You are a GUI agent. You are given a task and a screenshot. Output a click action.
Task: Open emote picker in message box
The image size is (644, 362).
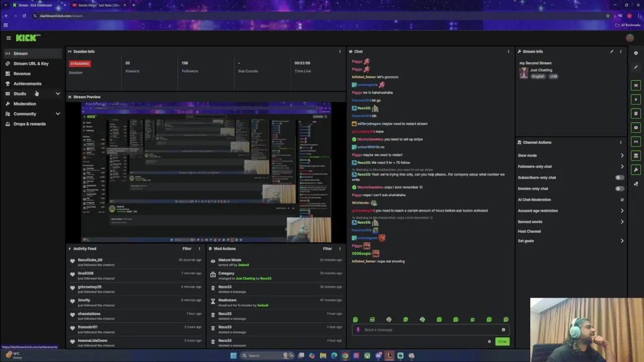click(x=503, y=330)
